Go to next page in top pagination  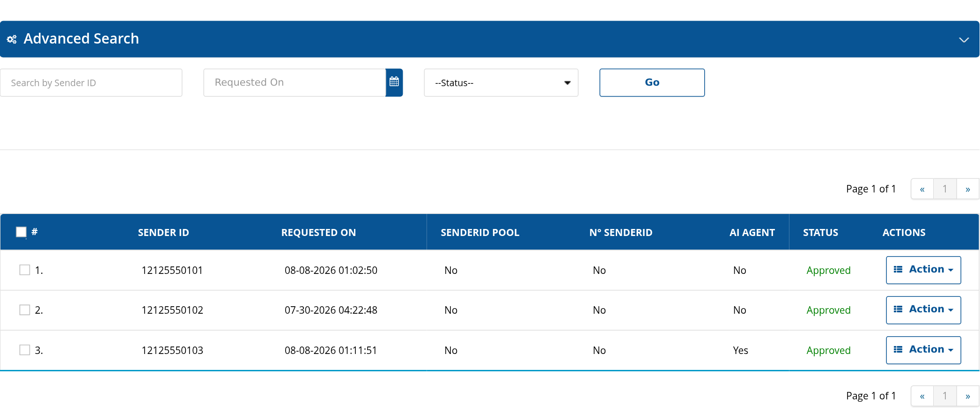tap(967, 189)
